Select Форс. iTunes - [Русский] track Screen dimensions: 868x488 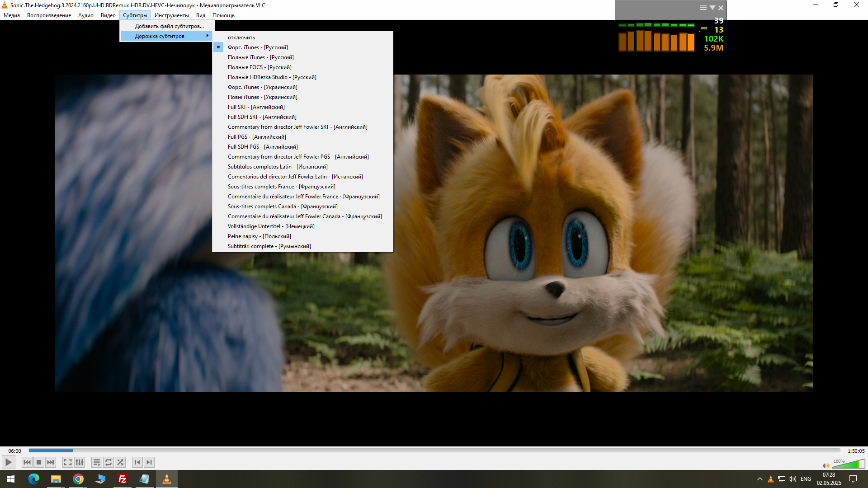click(x=302, y=47)
